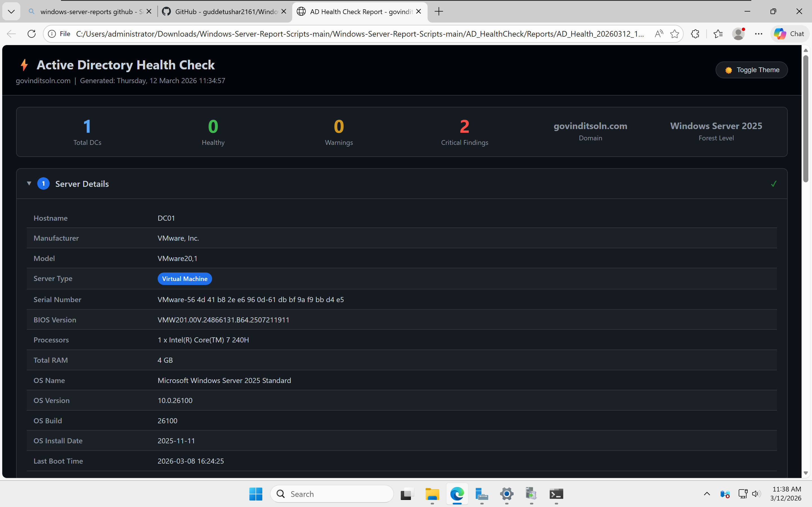Open the Extensions puzzle icon
Image resolution: width=812 pixels, height=507 pixels.
[695, 34]
